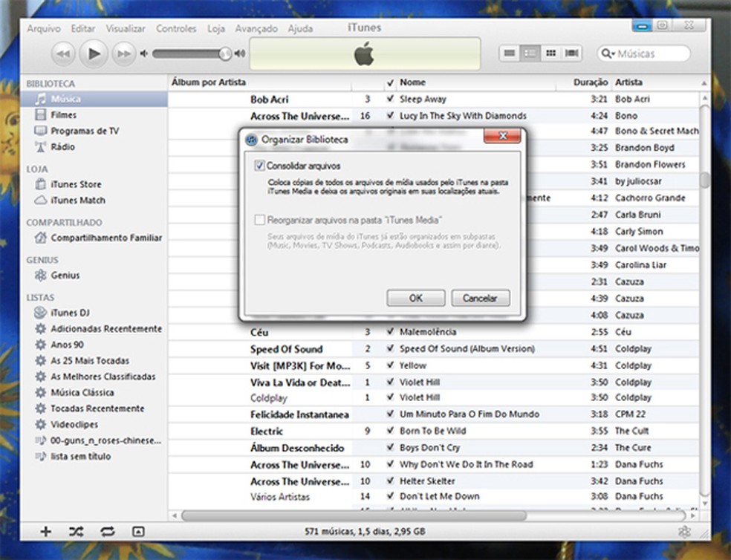The height and width of the screenshot is (560, 731).
Task: Click the horizontal scrollbar thumb
Action: 354,515
